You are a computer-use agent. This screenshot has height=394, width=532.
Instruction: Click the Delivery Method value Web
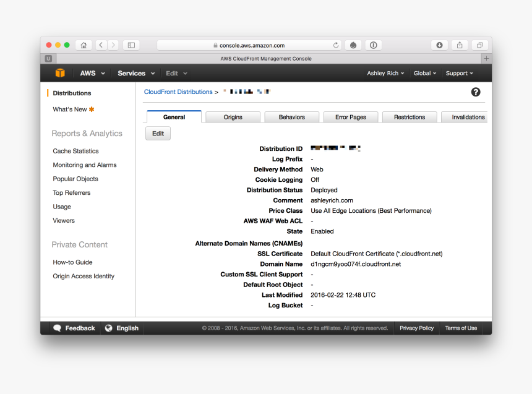(317, 169)
